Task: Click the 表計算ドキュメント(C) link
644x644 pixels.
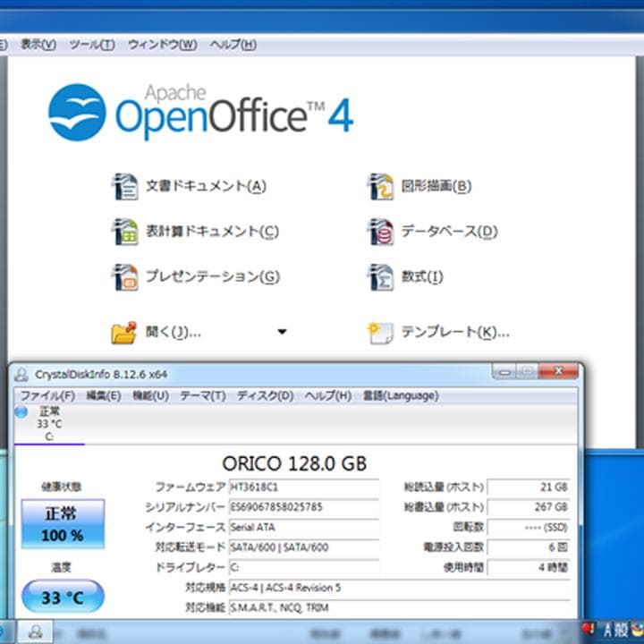Action: pyautogui.click(x=212, y=232)
